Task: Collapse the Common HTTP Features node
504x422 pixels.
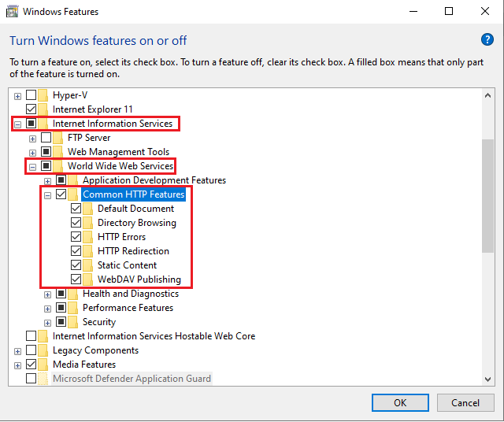Action: (x=47, y=195)
